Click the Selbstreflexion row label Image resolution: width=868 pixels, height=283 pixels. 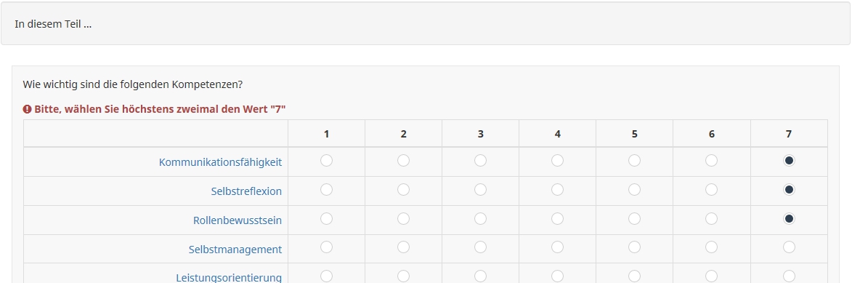point(246,191)
